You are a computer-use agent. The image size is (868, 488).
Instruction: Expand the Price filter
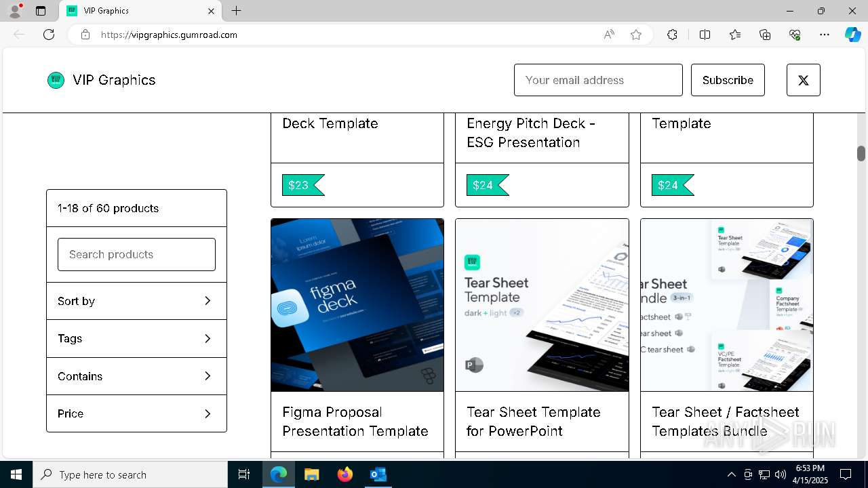[x=136, y=413]
